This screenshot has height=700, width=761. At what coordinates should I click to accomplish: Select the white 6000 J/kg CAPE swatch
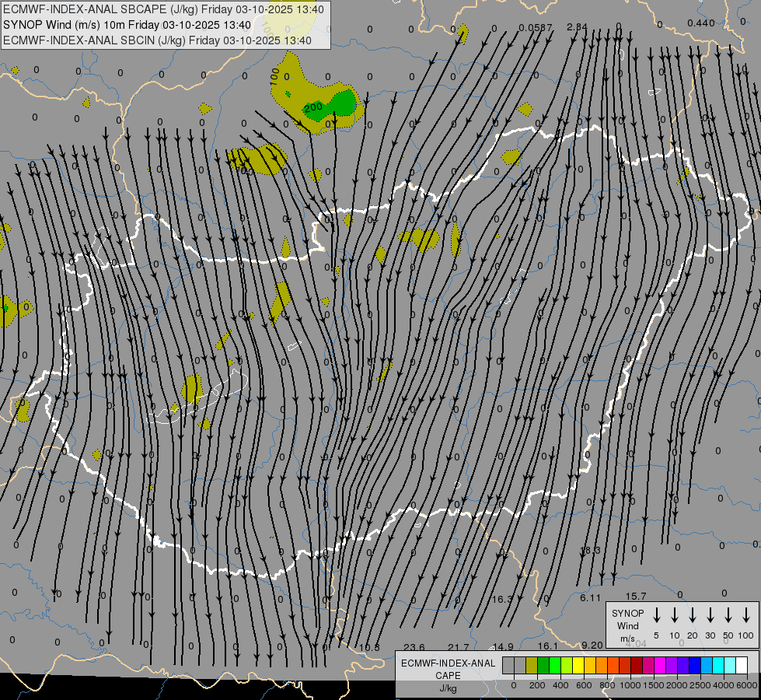[x=742, y=665]
